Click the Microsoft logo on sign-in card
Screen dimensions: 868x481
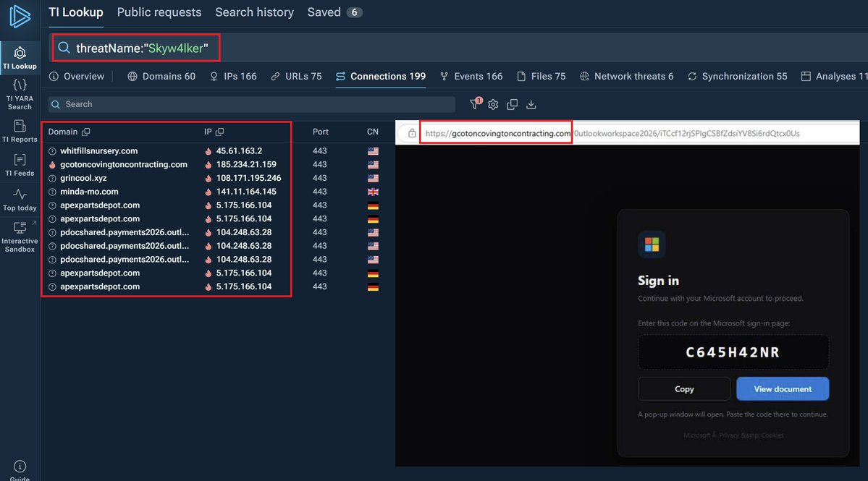tap(652, 244)
